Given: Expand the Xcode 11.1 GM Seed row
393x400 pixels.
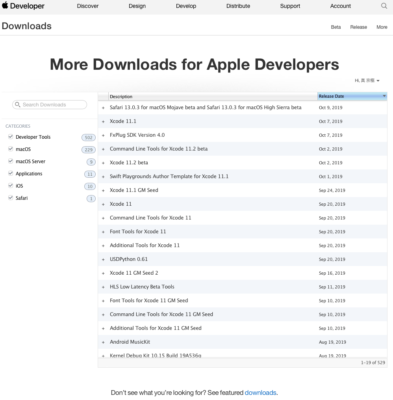Looking at the screenshot, I should click(103, 190).
